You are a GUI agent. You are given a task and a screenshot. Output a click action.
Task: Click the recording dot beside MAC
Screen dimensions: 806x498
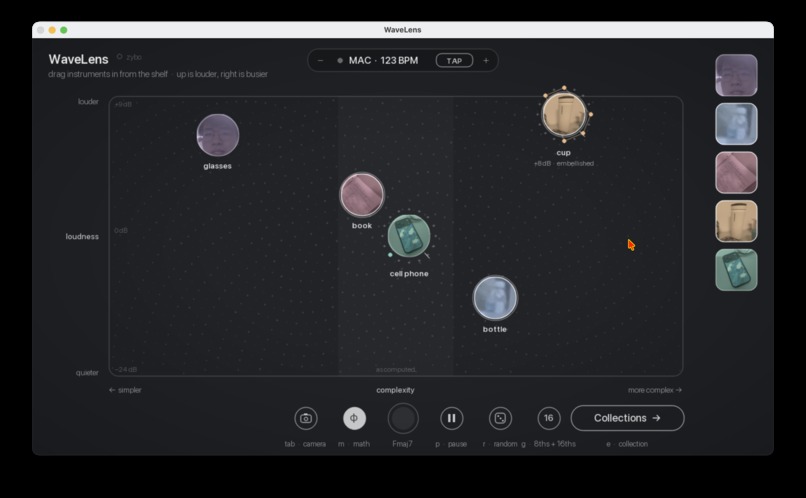[x=340, y=61]
